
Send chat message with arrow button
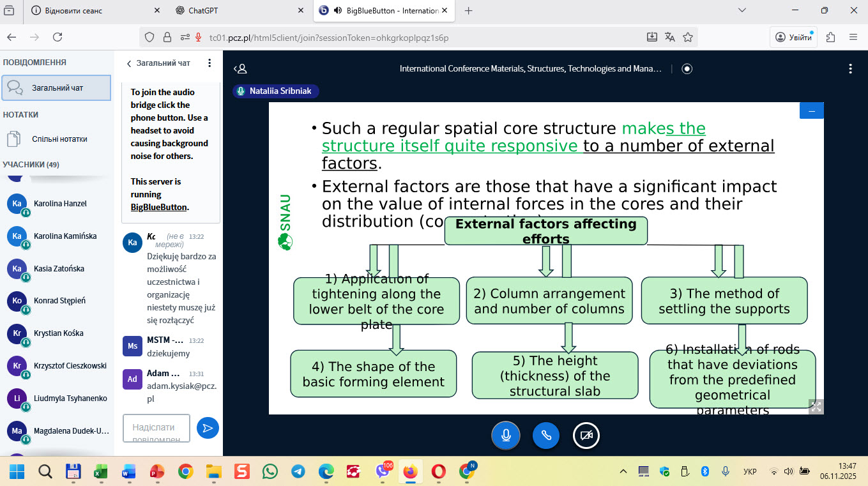(208, 428)
